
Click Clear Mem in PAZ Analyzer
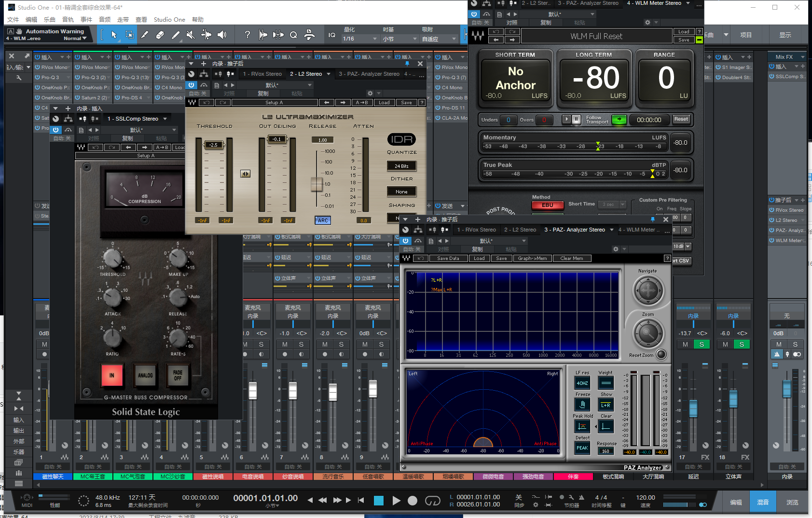[x=572, y=259]
